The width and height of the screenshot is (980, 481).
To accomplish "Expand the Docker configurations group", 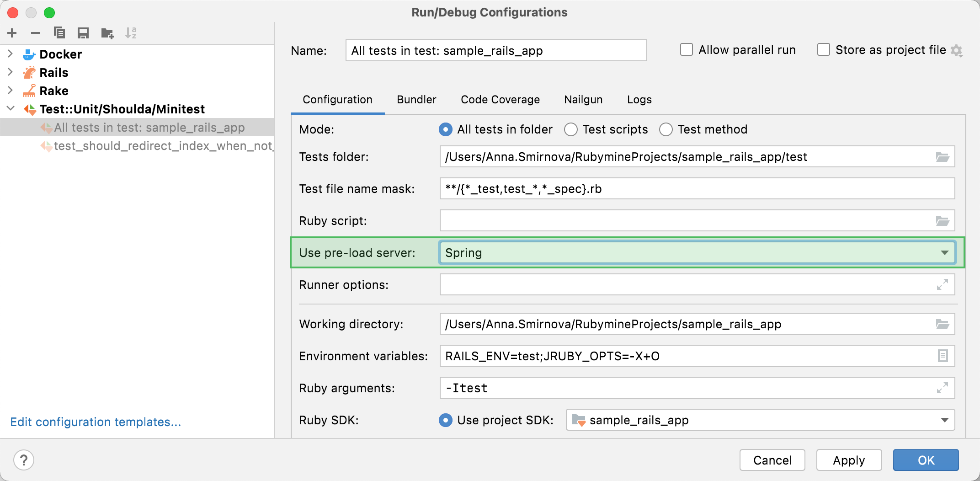I will click(x=10, y=53).
